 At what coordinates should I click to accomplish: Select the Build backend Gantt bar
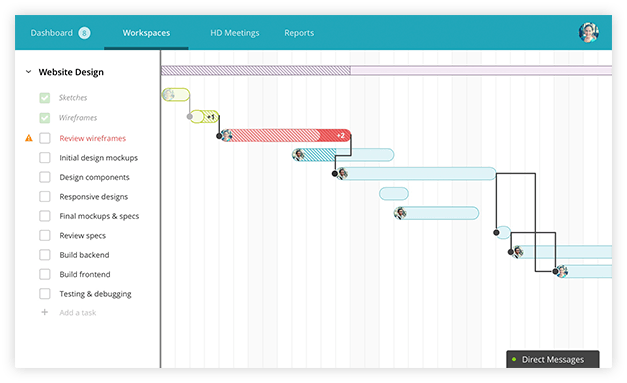point(561,252)
